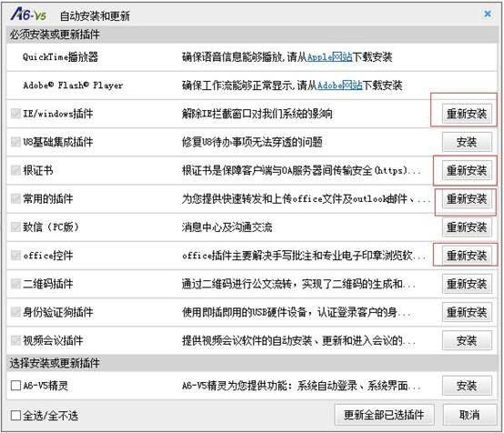Open the Apple网站 download link
Screen dimensions: 504x433
point(330,57)
